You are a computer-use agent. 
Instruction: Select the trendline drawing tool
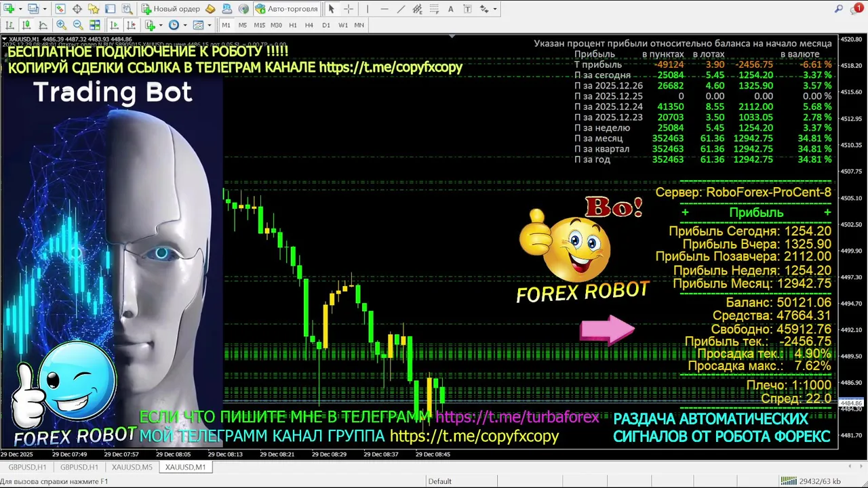click(401, 9)
